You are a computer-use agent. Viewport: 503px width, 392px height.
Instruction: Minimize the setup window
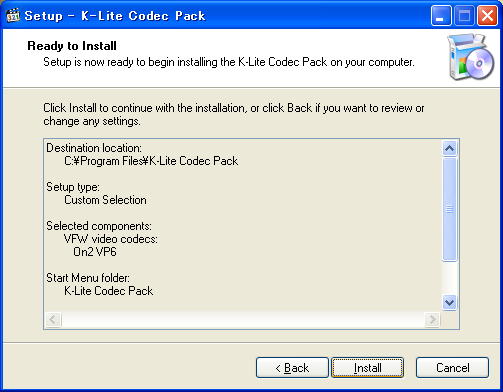441,16
